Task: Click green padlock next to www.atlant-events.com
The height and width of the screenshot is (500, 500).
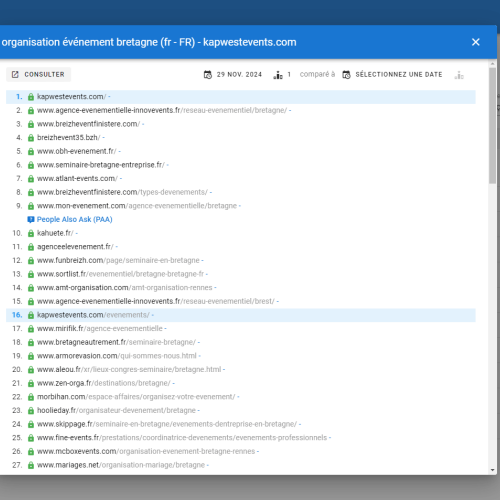Action: pyautogui.click(x=31, y=179)
